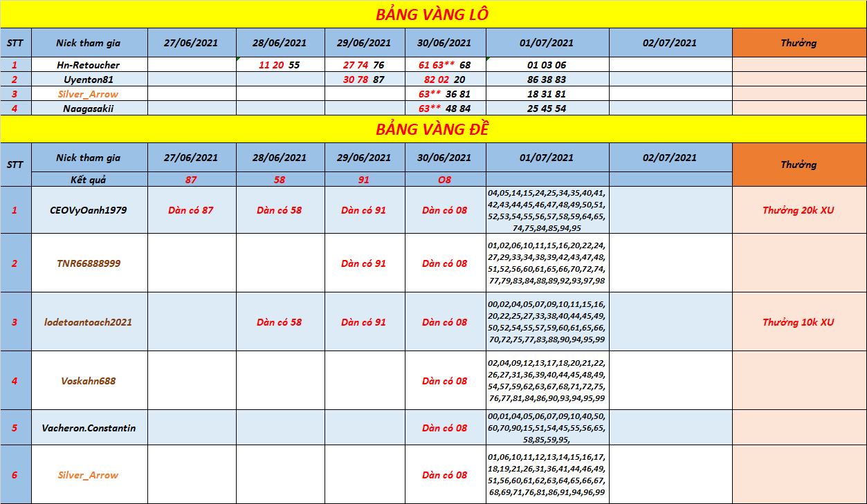The width and height of the screenshot is (867, 504).
Task: Select the Kết quả row label
Action: tap(89, 180)
